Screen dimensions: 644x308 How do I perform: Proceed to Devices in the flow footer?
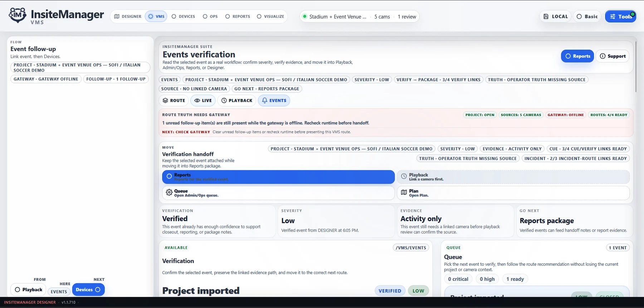[x=88, y=289]
